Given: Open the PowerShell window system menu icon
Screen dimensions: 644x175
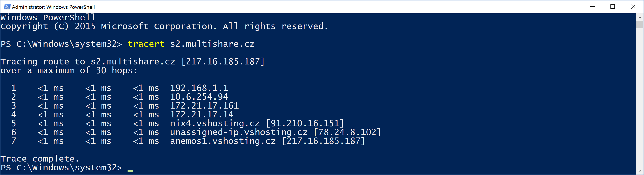Looking at the screenshot, I should coord(7,7).
